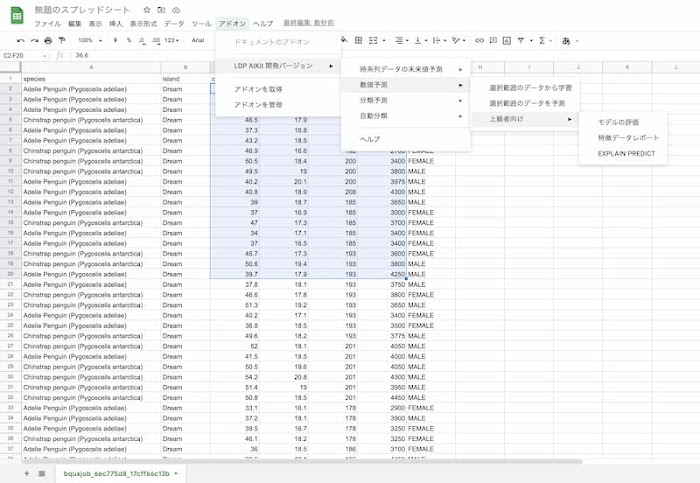Image resolution: width=700 pixels, height=483 pixels.
Task: Click the spreadsheet title 無題のスプレッドシート
Action: point(82,10)
